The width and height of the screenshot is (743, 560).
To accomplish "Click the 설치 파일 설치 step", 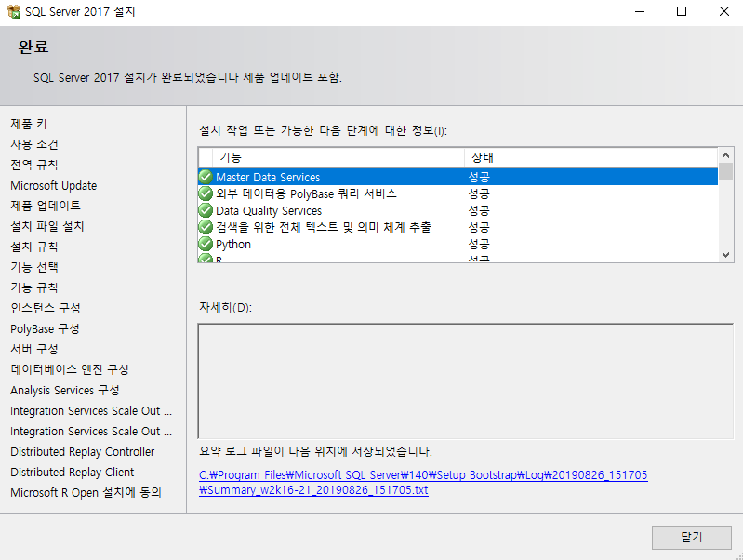I will pos(47,226).
